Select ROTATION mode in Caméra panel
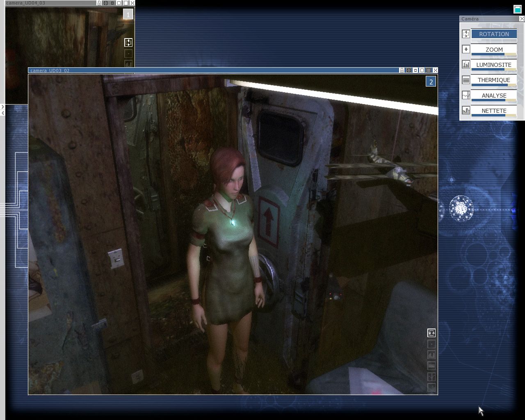 (x=494, y=34)
